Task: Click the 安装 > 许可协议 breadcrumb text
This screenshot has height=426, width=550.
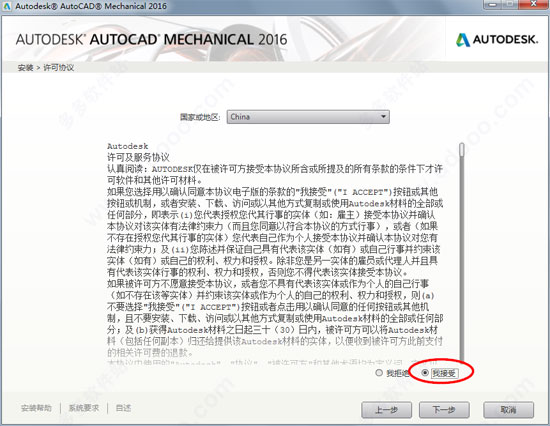Action: click(46, 68)
